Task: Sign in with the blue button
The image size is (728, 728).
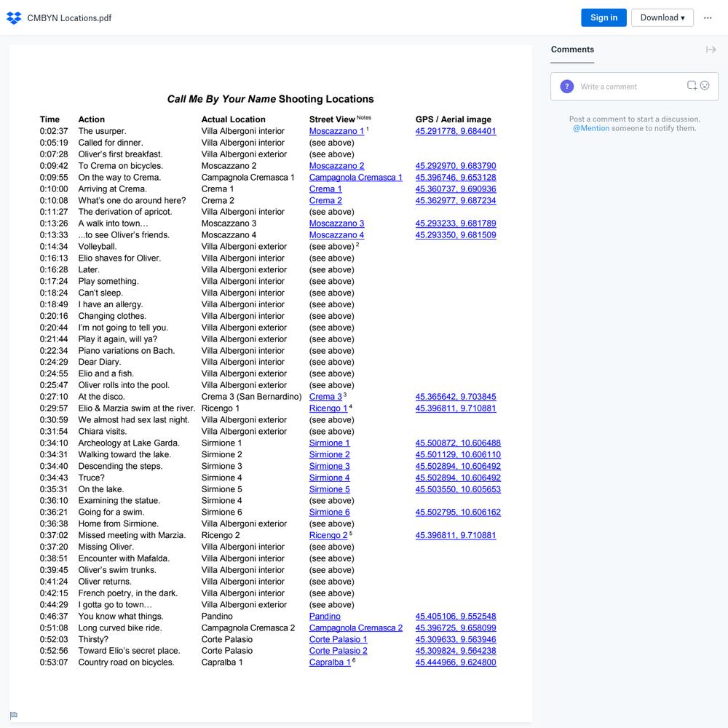Action: click(x=604, y=17)
